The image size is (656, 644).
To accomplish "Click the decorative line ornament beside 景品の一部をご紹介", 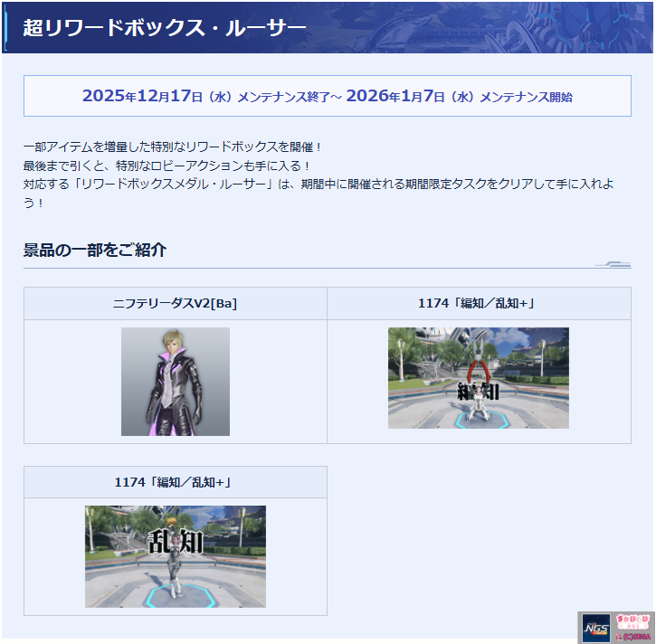I will click(612, 264).
